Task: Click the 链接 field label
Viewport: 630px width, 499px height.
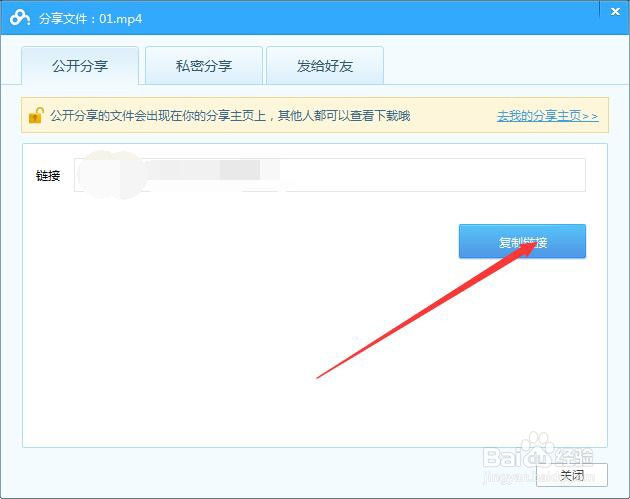Action: pos(48,176)
